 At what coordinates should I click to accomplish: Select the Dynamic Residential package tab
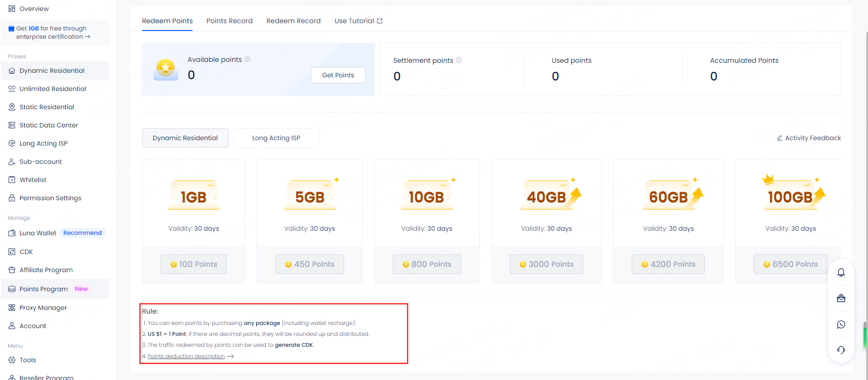tap(185, 138)
